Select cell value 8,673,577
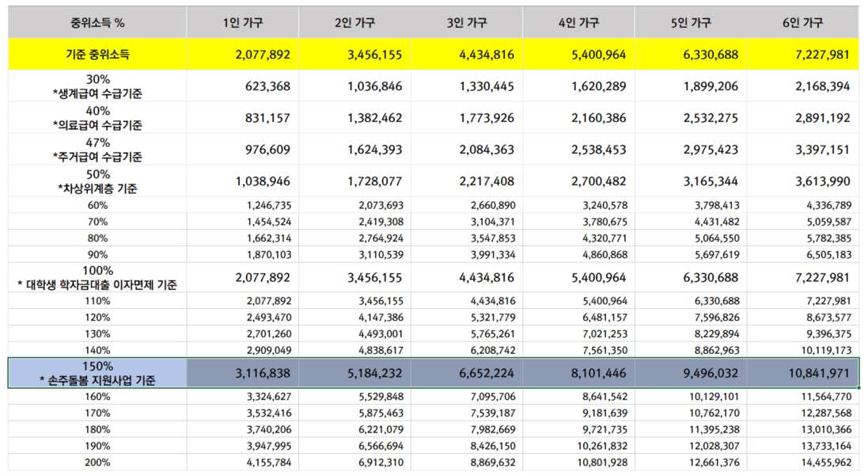This screenshot has height=476, width=868. pyautogui.click(x=829, y=318)
